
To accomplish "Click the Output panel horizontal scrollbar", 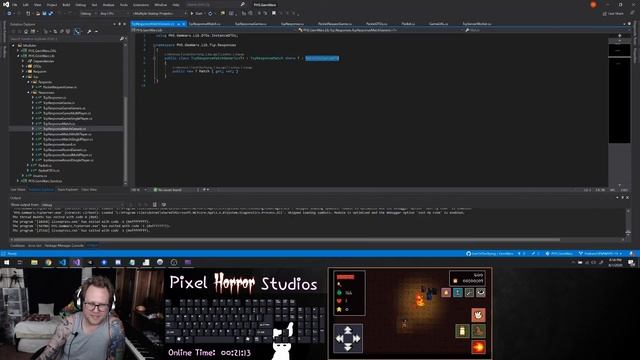I will [x=286, y=240].
